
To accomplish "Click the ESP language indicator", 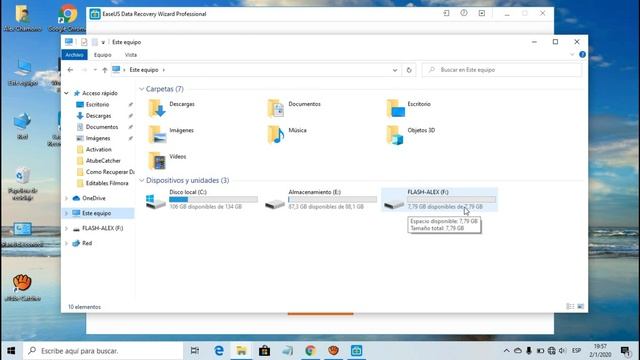I will [x=576, y=351].
